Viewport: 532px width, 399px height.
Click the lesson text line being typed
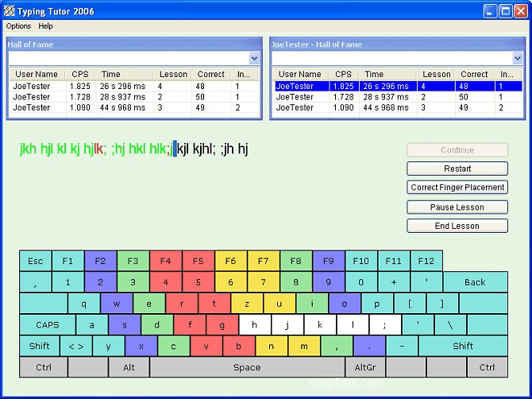click(134, 149)
